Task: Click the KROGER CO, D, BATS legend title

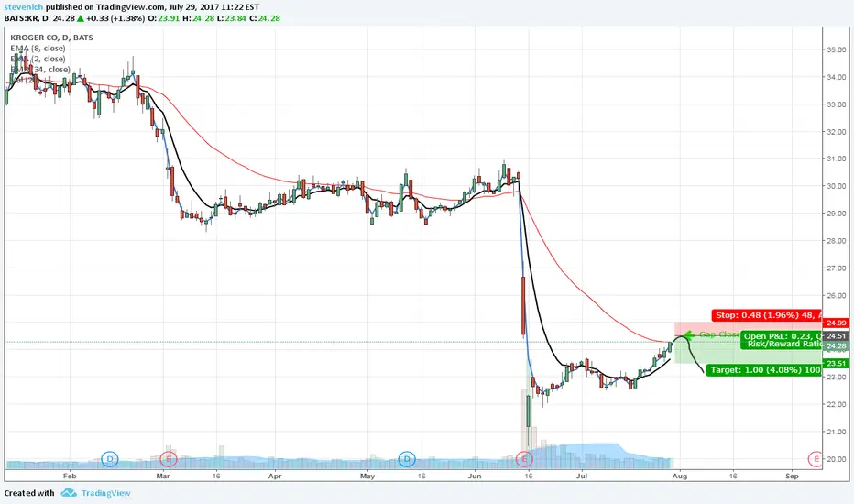Action: [51, 38]
